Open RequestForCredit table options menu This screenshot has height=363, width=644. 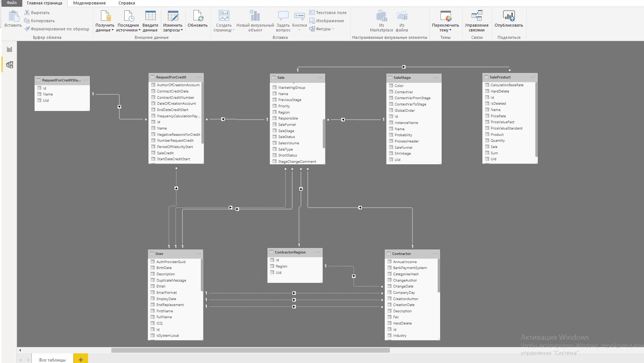(x=199, y=77)
